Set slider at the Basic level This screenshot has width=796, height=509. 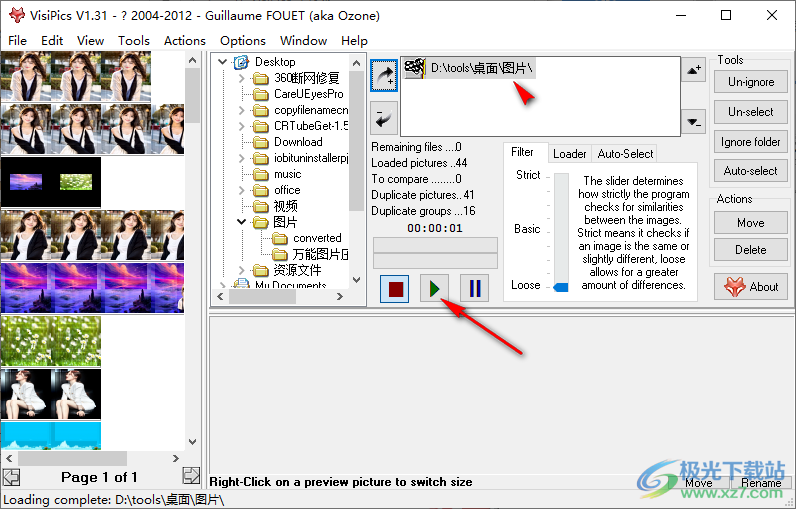click(x=561, y=230)
